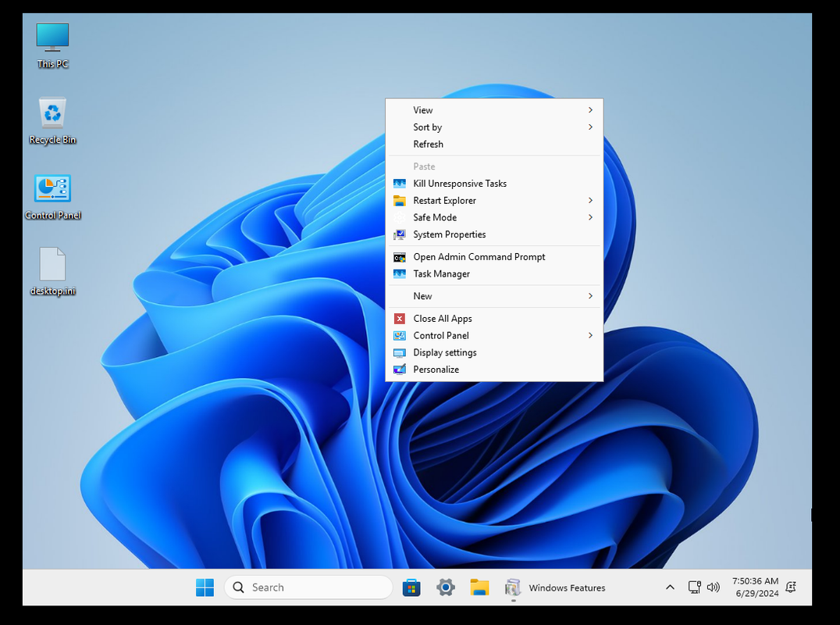The height and width of the screenshot is (625, 840).
Task: Launch Microsoft Store from the taskbar
Action: 411,587
